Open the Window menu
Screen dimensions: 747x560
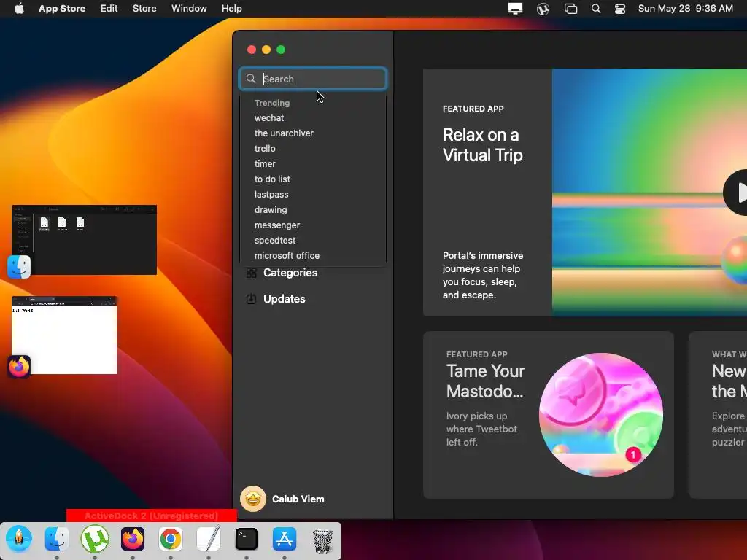[x=189, y=8]
